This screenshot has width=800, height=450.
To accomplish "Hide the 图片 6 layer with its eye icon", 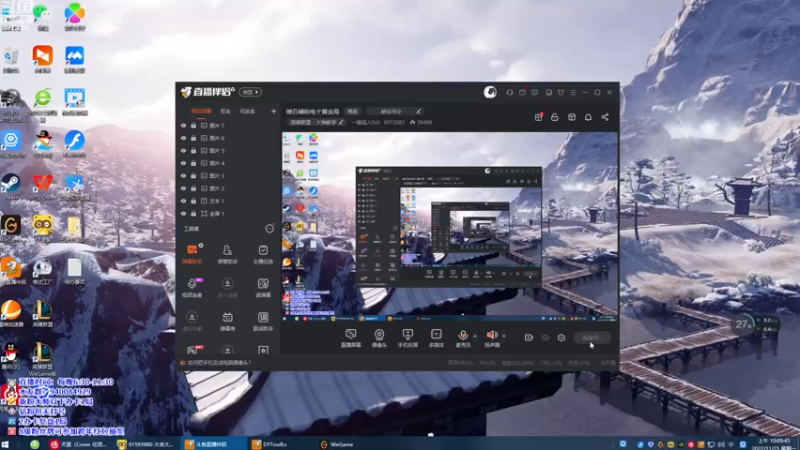I will coord(183,138).
